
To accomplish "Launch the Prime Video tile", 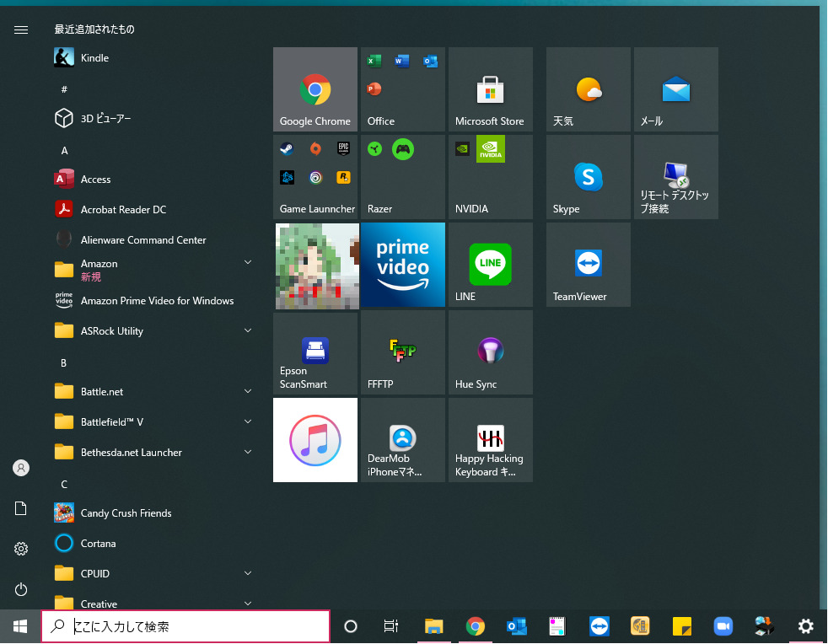I will (x=403, y=265).
